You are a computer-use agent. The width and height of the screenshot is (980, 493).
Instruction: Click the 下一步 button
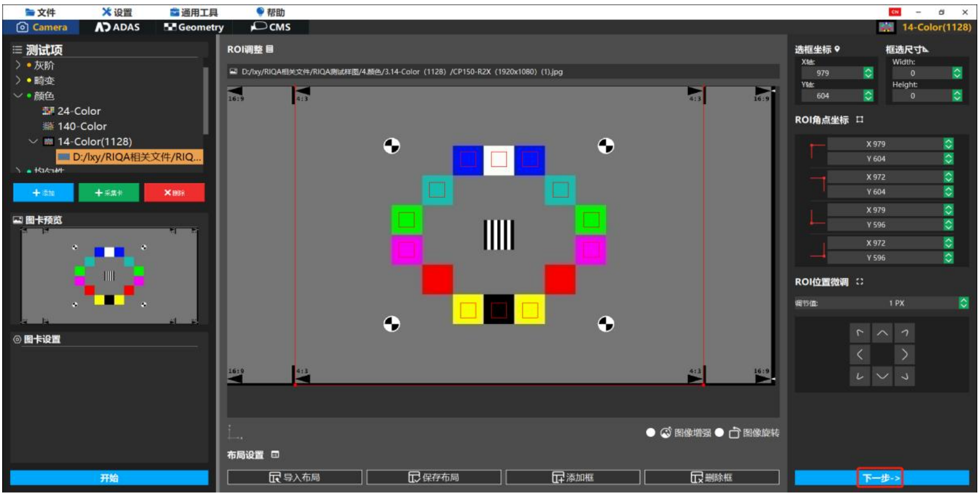880,478
